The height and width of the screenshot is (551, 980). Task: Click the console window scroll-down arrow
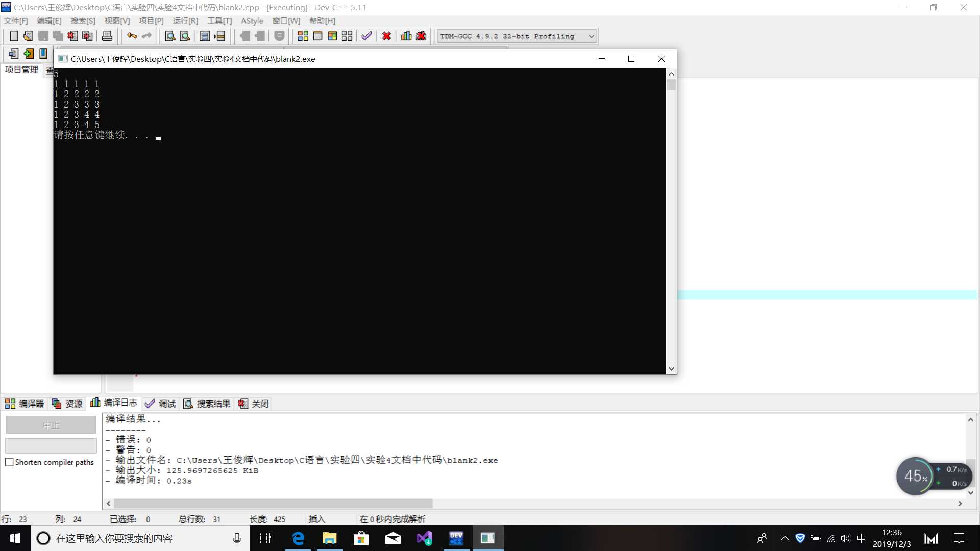coord(672,369)
